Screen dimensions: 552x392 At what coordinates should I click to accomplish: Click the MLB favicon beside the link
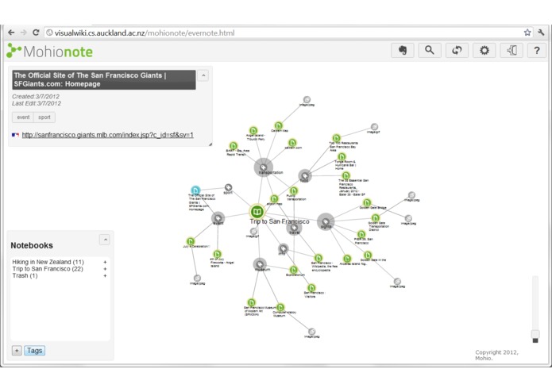coord(16,135)
